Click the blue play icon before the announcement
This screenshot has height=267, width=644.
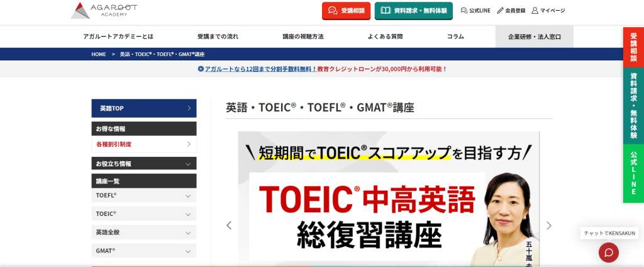click(x=201, y=69)
